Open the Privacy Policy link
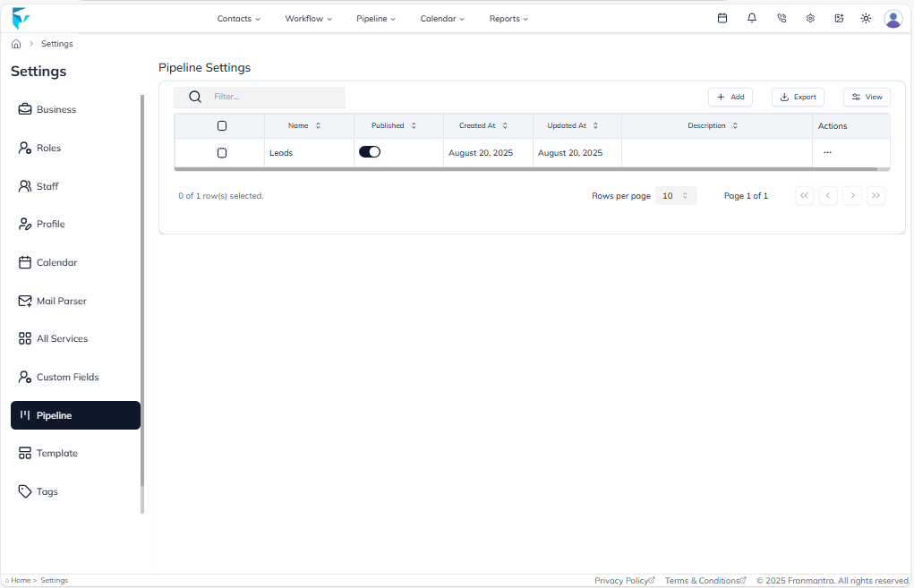 [x=624, y=580]
